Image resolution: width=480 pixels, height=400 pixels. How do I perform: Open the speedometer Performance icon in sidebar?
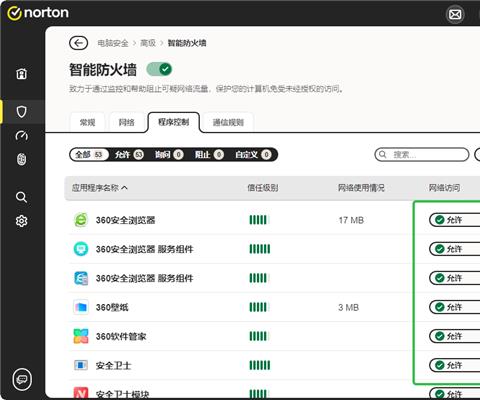[22, 136]
